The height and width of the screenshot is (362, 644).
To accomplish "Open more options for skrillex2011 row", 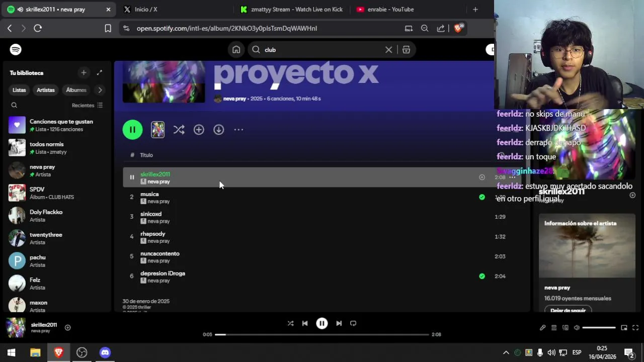I will coord(512,177).
